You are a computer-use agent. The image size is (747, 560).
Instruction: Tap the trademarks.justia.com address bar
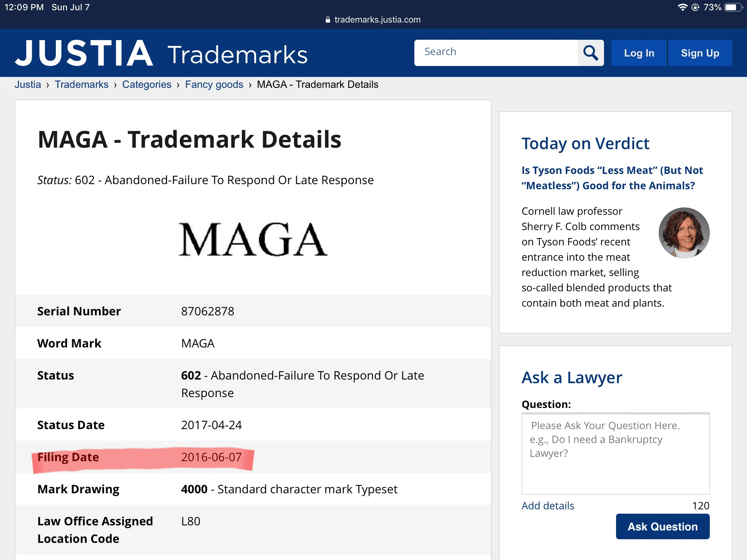click(x=377, y=20)
